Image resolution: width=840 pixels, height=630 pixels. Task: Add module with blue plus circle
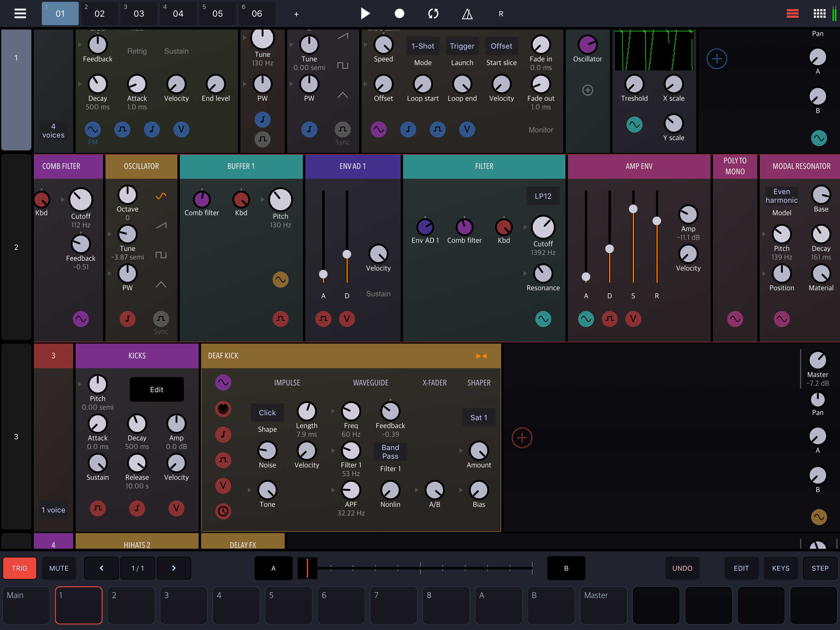point(717,59)
